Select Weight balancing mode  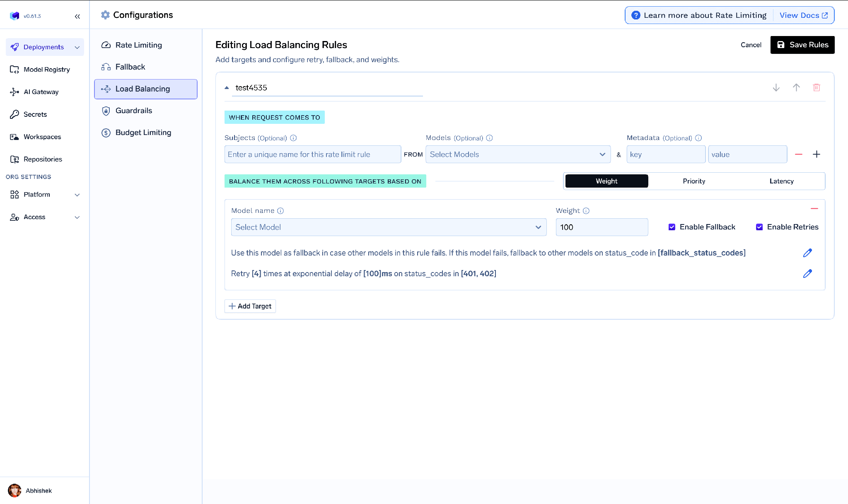pyautogui.click(x=606, y=181)
